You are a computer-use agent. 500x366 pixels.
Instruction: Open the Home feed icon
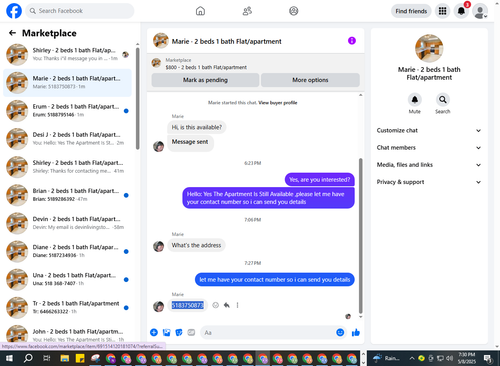pyautogui.click(x=200, y=11)
